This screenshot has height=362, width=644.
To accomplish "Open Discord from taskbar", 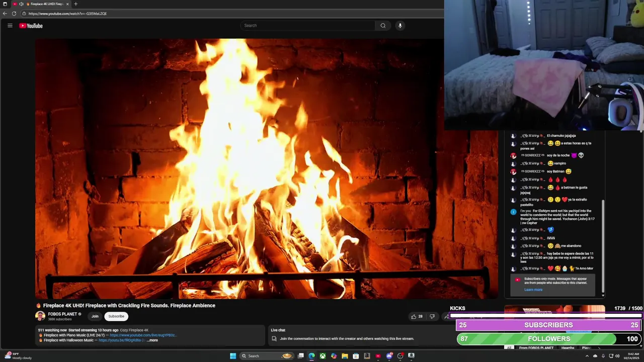I will point(389,356).
